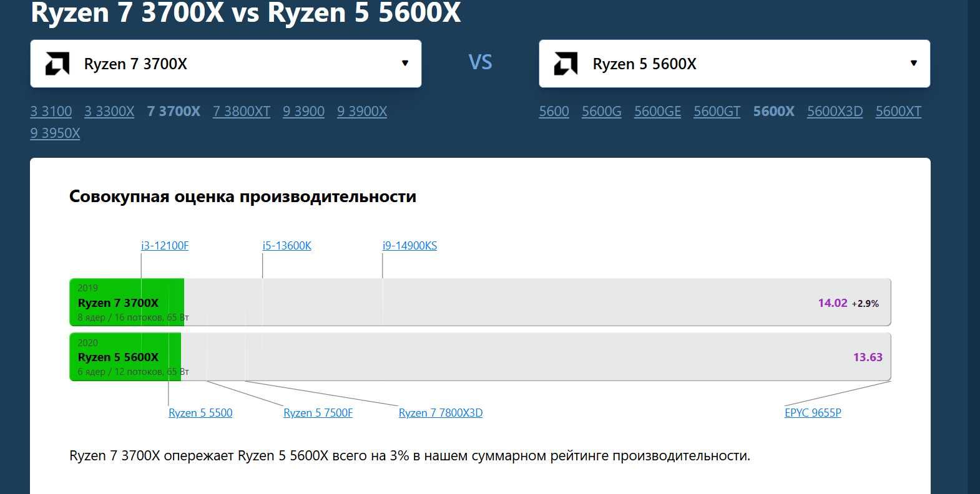Click the year 2020 label
This screenshot has height=494, width=980.
click(88, 342)
